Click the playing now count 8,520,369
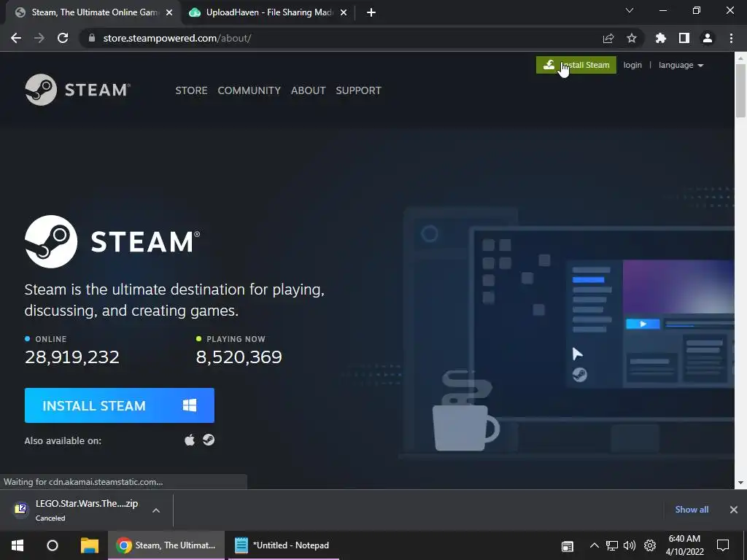 pos(239,357)
